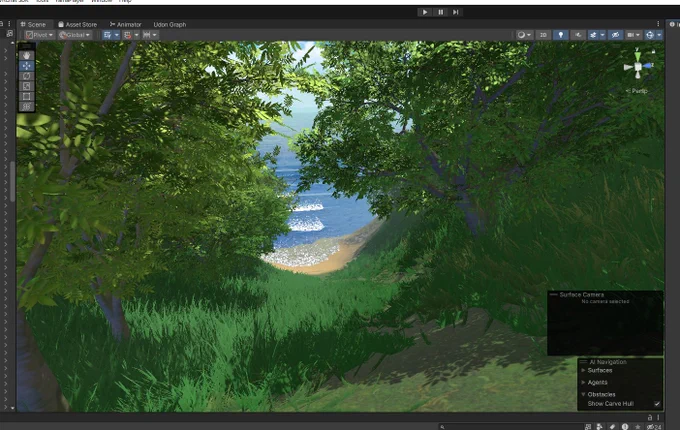Open draw mode dropdown arrow
680x430 pixels.
pyautogui.click(x=529, y=35)
